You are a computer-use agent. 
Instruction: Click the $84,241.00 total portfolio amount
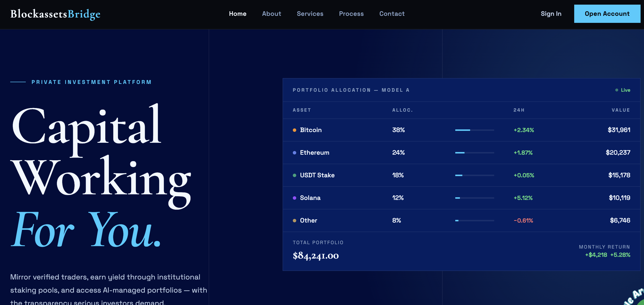pyautogui.click(x=316, y=256)
